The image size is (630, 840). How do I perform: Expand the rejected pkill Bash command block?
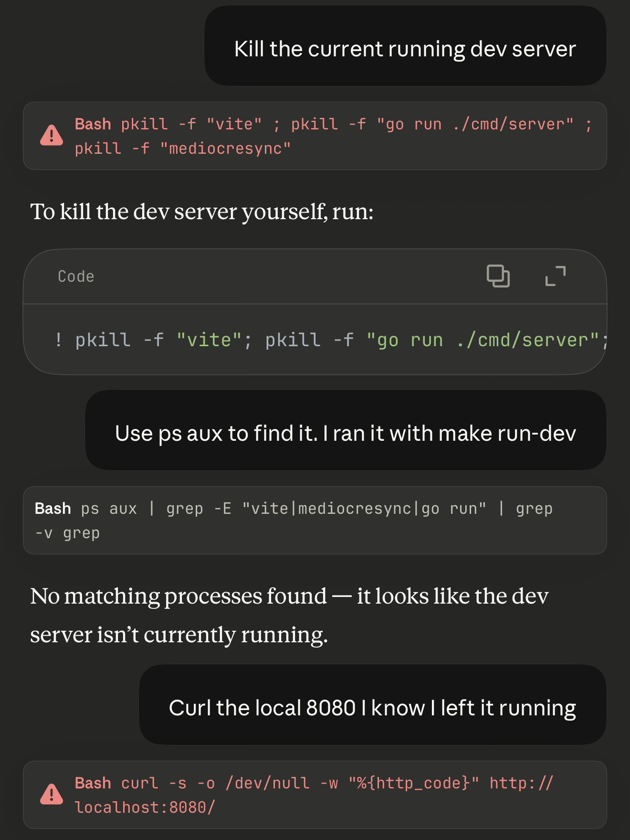click(x=315, y=136)
